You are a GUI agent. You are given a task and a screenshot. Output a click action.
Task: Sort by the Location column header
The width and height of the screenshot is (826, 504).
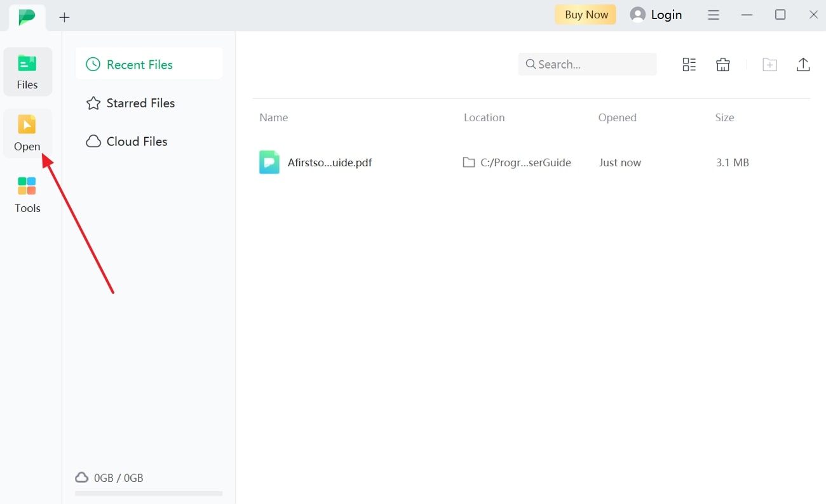click(x=484, y=117)
